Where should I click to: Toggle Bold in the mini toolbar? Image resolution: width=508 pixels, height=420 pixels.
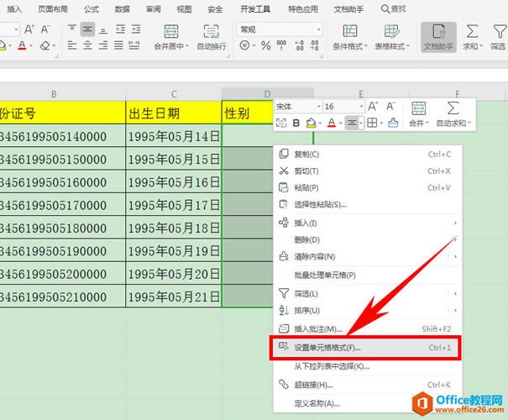[x=296, y=123]
